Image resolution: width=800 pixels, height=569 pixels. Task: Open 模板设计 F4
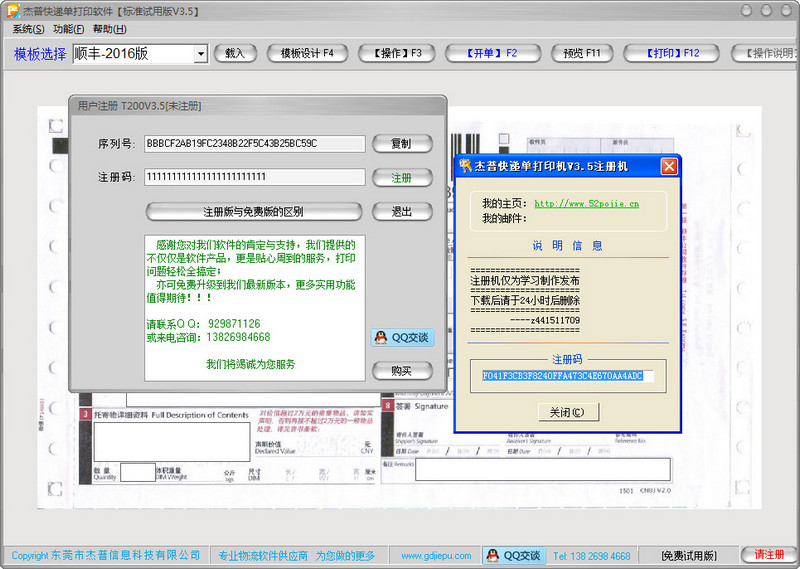tap(307, 53)
